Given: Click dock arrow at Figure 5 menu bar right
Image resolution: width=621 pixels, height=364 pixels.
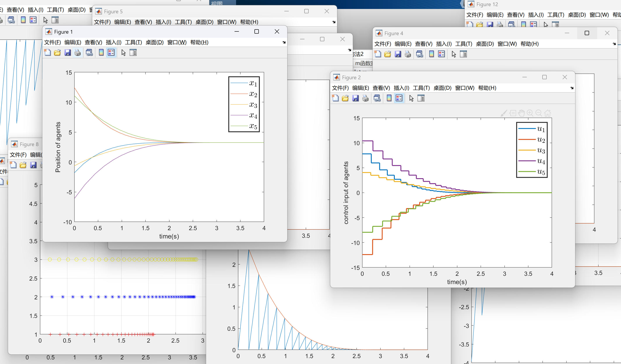Looking at the screenshot, I should coord(334,22).
